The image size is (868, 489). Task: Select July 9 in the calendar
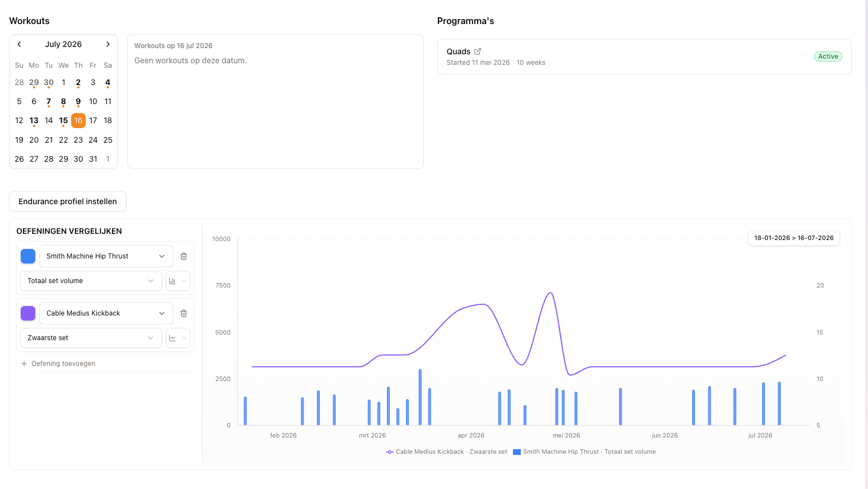pyautogui.click(x=78, y=101)
